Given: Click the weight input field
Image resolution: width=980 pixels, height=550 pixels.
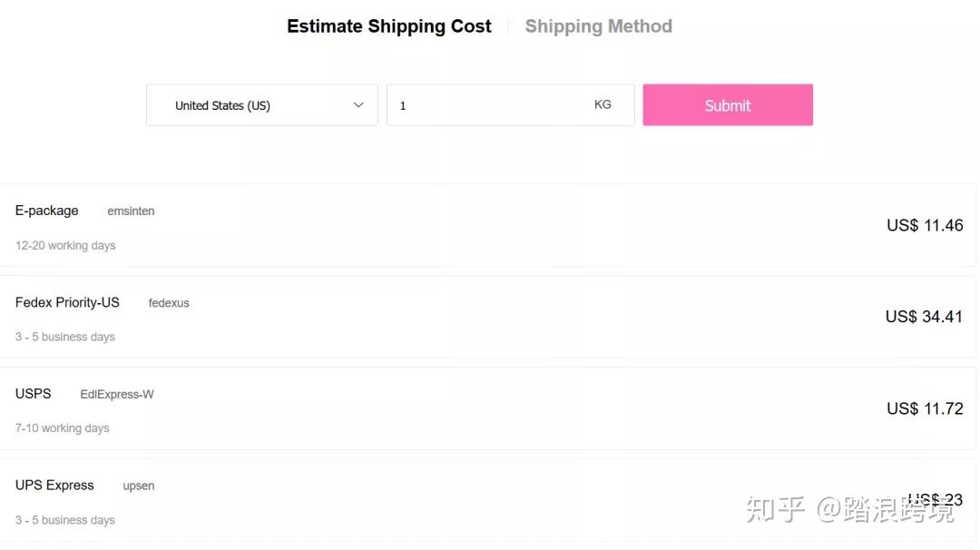Looking at the screenshot, I should [x=490, y=105].
